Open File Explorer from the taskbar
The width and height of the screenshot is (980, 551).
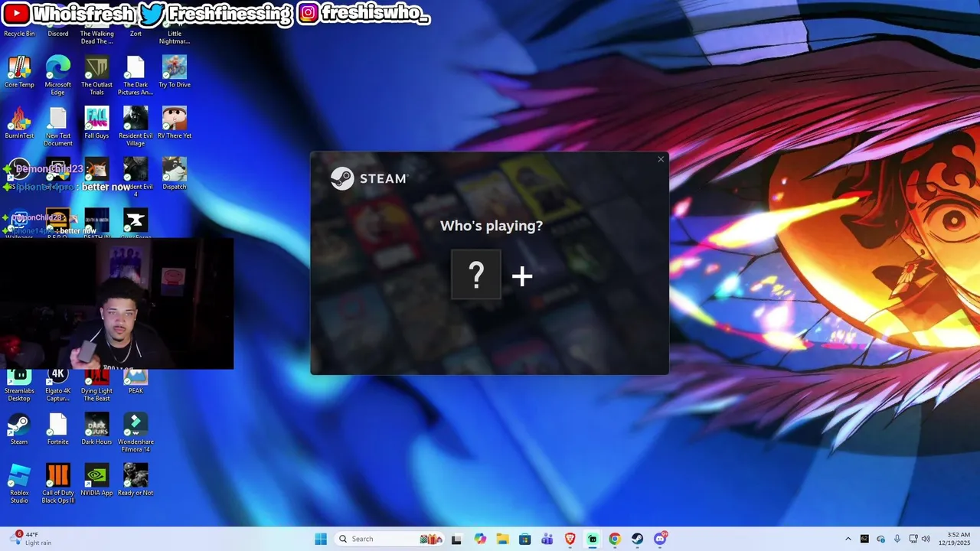coord(502,539)
